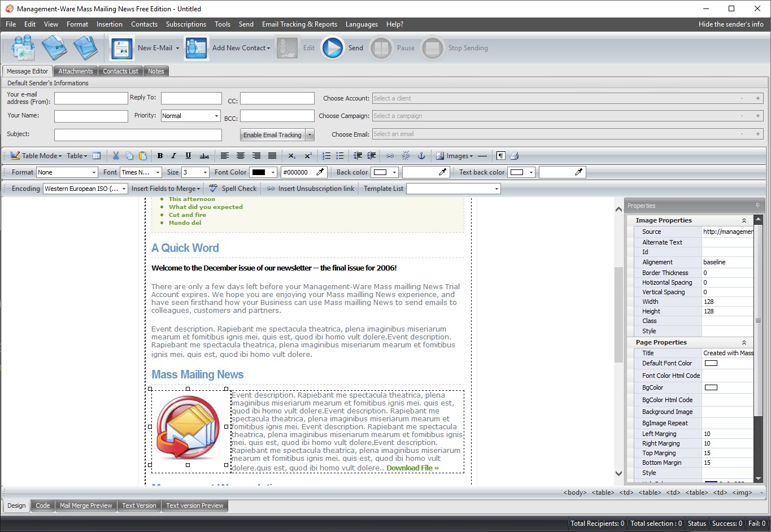Insert a horizontal rule line

click(482, 156)
